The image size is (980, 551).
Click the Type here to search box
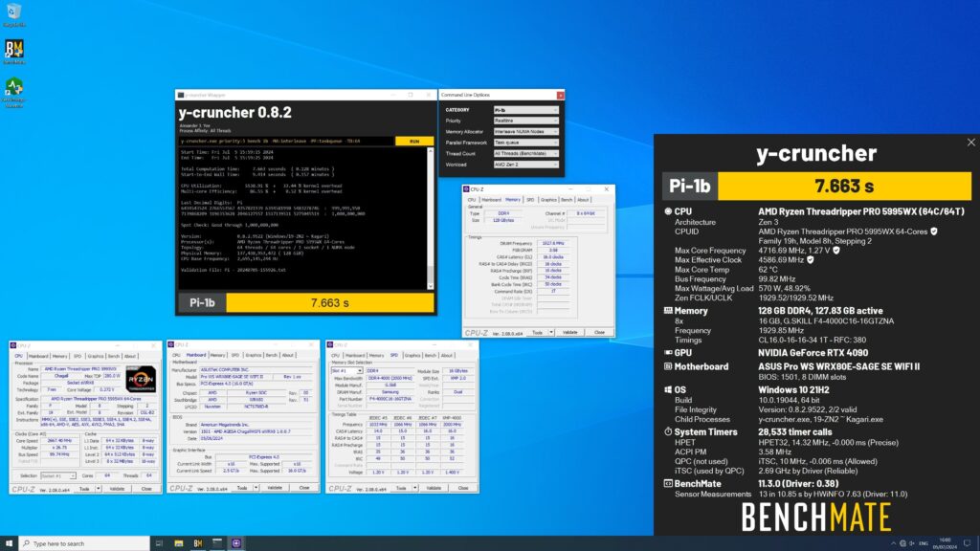pos(84,543)
